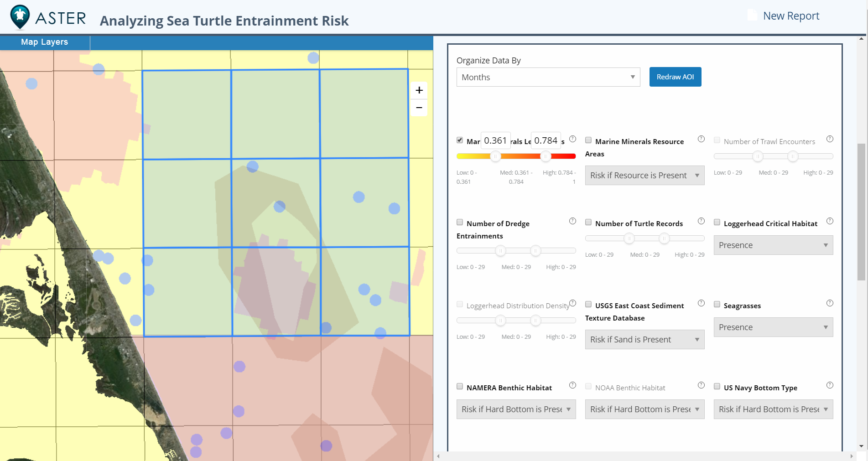868x461 pixels.
Task: Open help for Loggerhead Distribution Density
Action: [x=573, y=303]
